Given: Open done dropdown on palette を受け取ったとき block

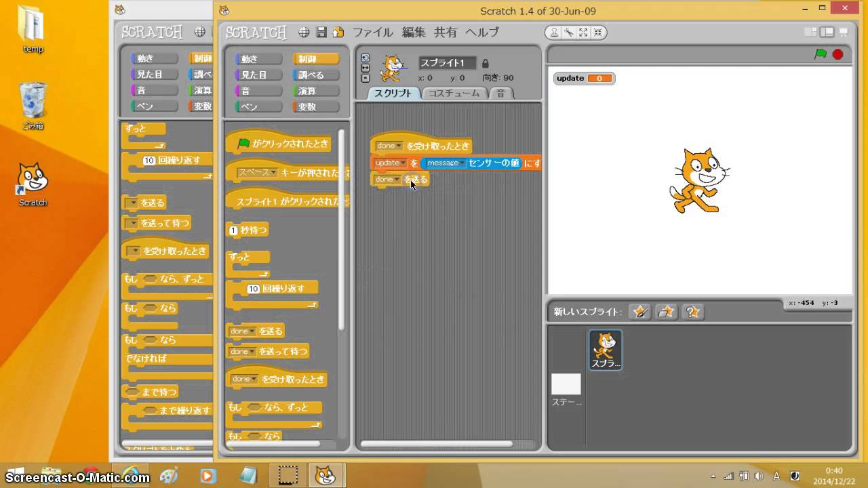Looking at the screenshot, I should coord(245,379).
